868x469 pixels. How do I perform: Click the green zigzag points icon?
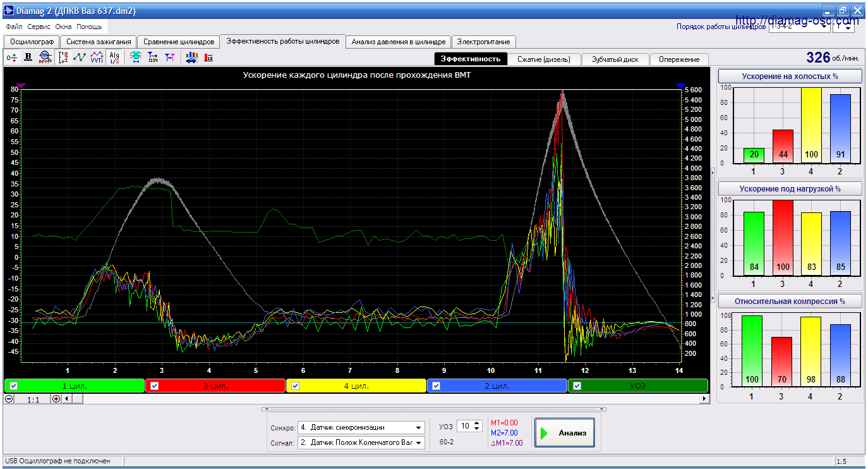click(x=80, y=58)
